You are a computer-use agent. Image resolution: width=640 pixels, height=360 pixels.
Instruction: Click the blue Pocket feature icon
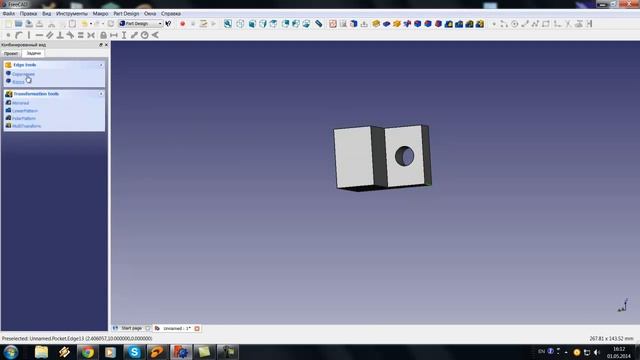[386, 24]
